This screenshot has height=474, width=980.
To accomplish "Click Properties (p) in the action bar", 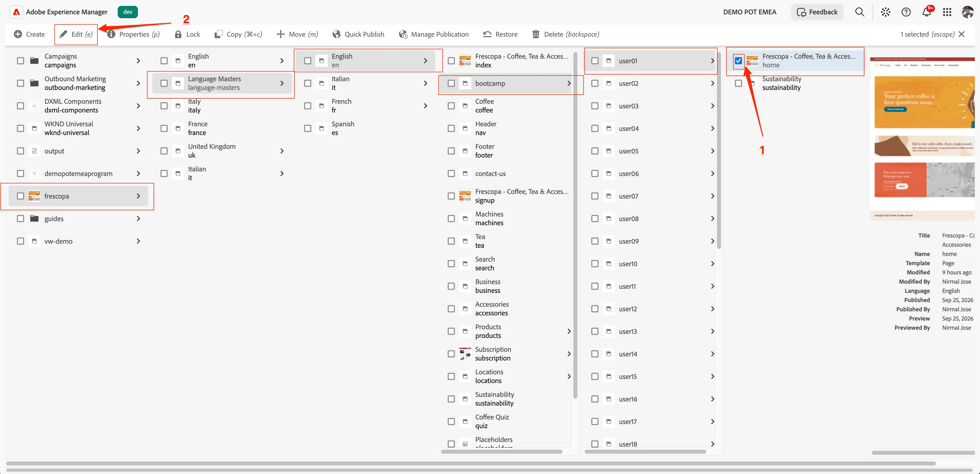I will (x=133, y=34).
